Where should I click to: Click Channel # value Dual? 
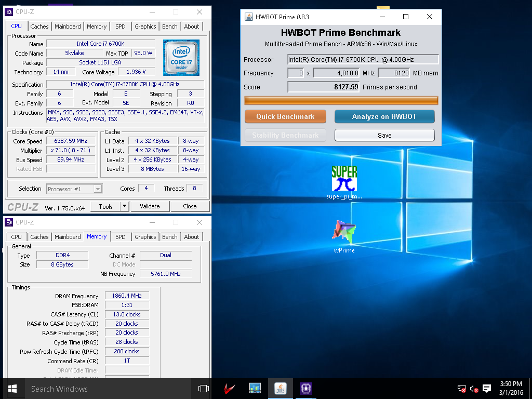pos(166,255)
